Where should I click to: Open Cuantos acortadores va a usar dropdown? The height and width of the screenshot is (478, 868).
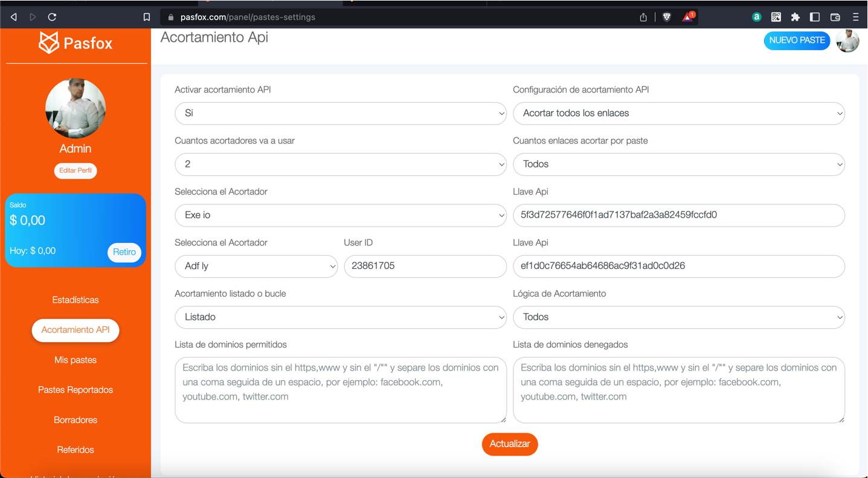[341, 164]
